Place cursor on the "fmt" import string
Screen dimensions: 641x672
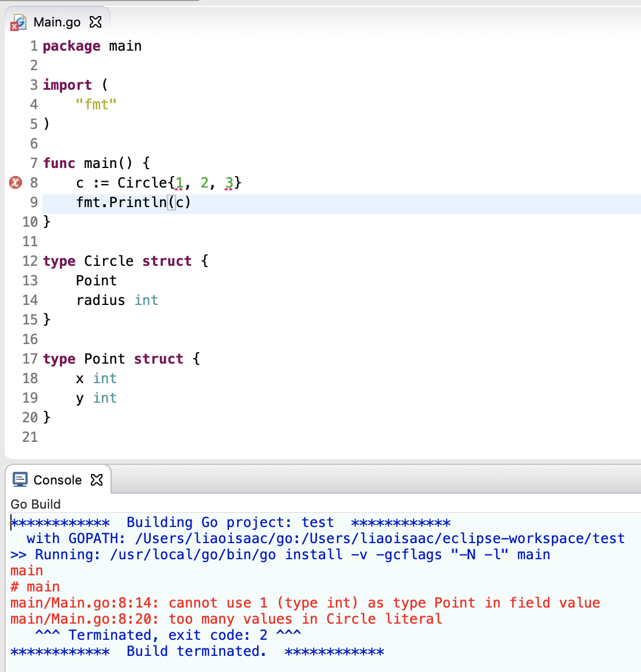pyautogui.click(x=96, y=105)
